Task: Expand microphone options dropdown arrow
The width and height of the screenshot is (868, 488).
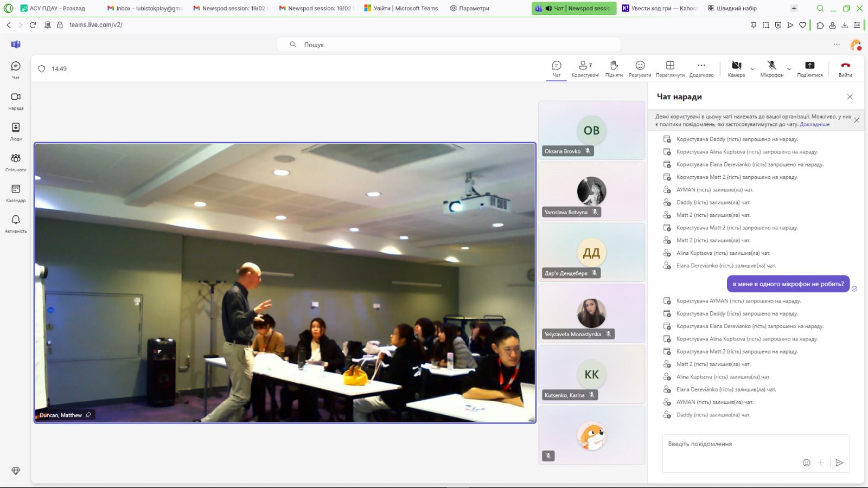Action: (x=789, y=69)
